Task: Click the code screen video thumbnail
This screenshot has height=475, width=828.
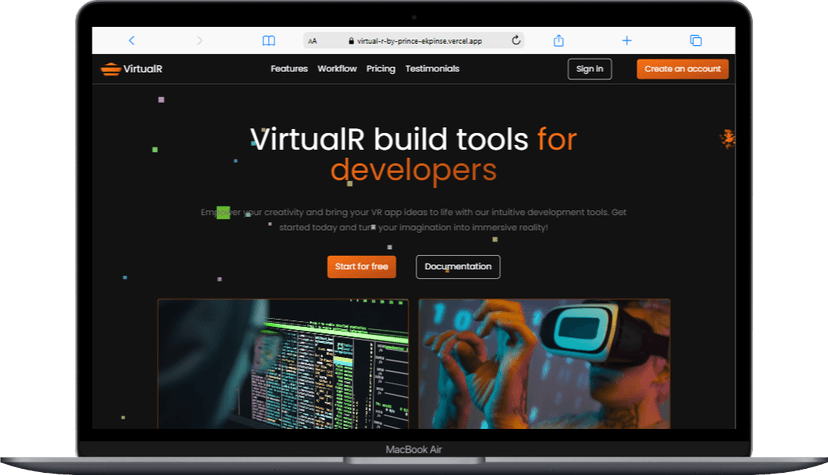Action: [283, 364]
